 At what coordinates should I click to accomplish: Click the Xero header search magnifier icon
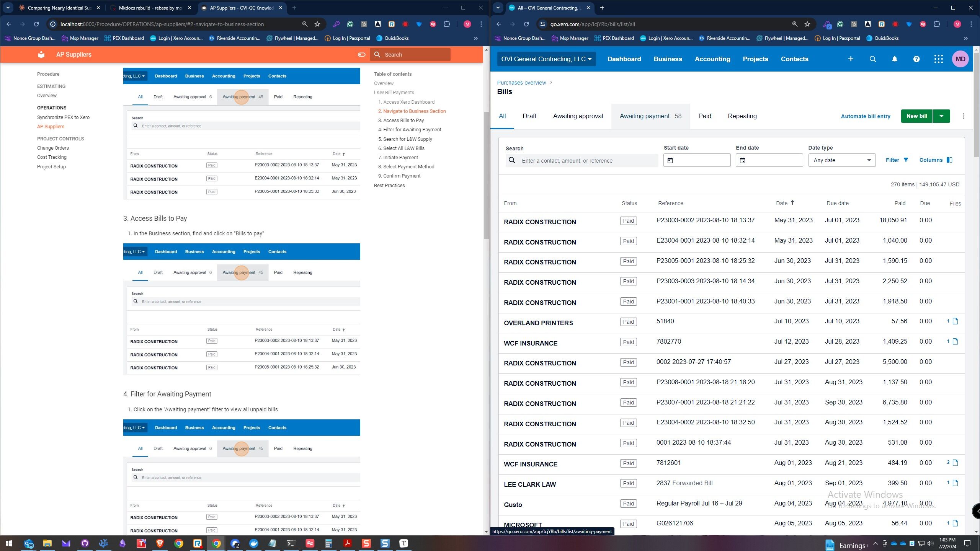click(872, 59)
